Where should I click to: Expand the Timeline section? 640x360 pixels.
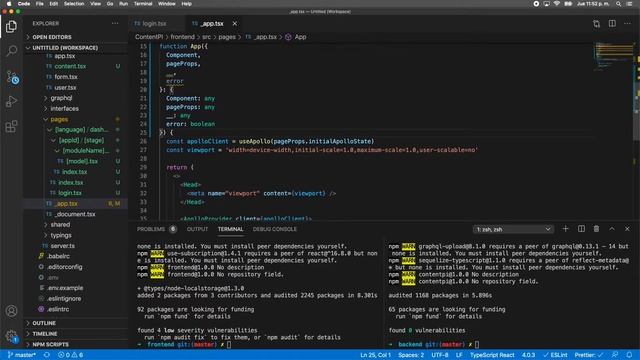45,334
